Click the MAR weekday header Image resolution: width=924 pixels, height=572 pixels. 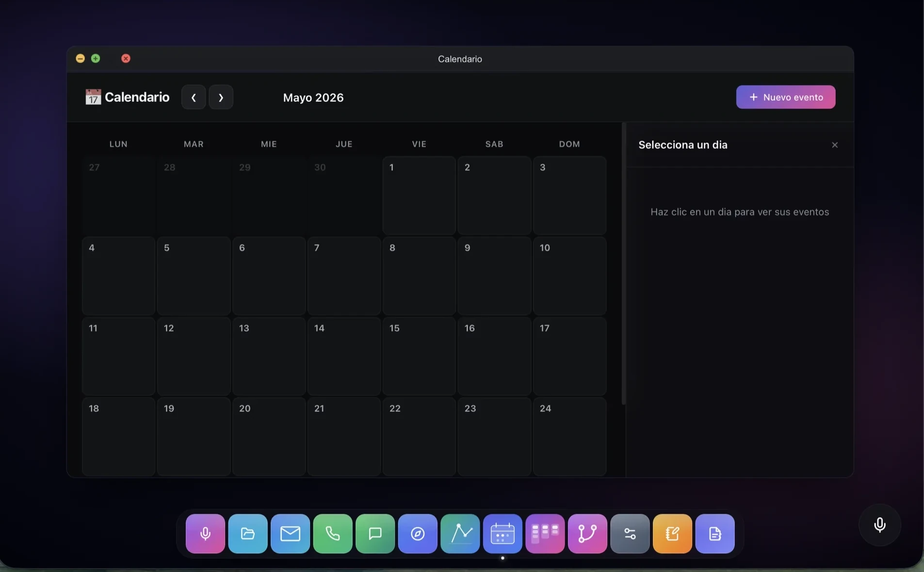click(194, 144)
